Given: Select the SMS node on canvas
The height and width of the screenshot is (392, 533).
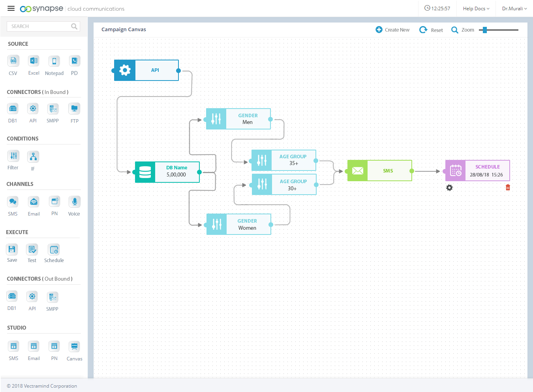Looking at the screenshot, I should click(380, 171).
